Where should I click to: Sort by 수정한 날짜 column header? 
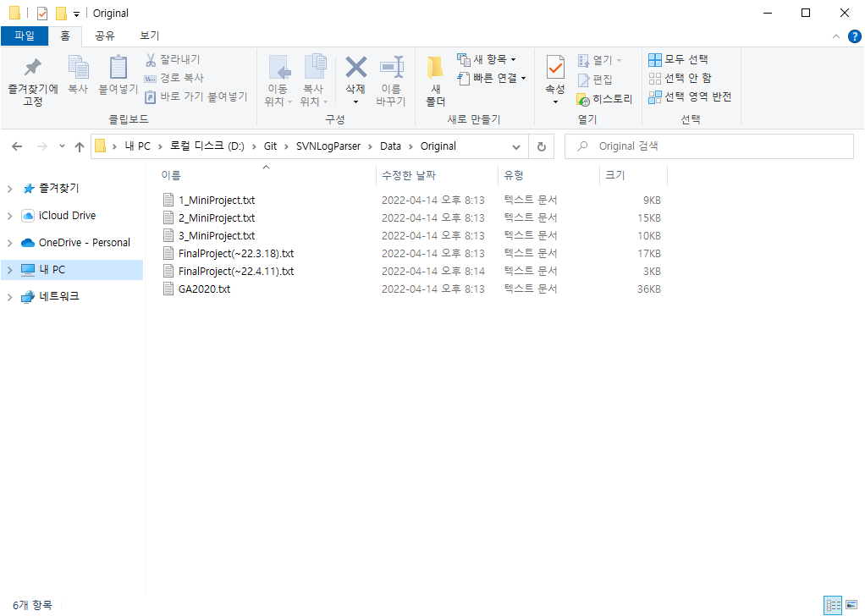(437, 175)
